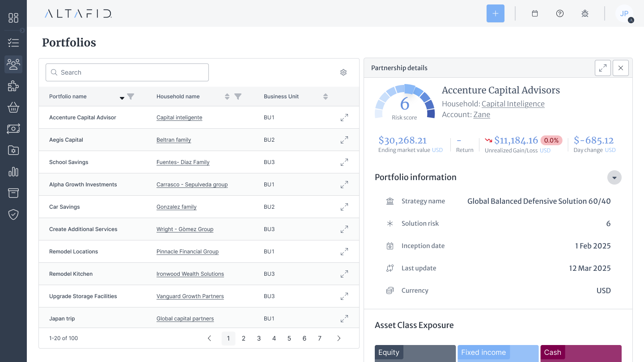Open the dashboard grid icon in sidebar

point(13,18)
